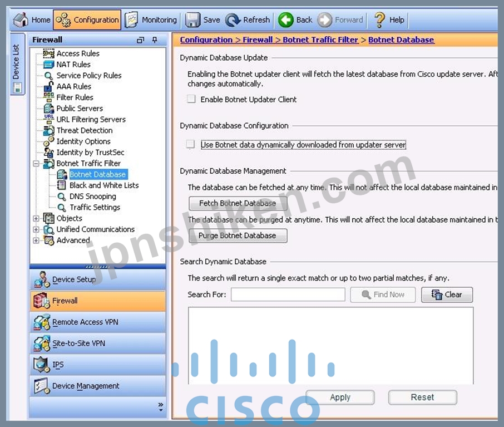Select Access Rules in the tree

coord(78,53)
